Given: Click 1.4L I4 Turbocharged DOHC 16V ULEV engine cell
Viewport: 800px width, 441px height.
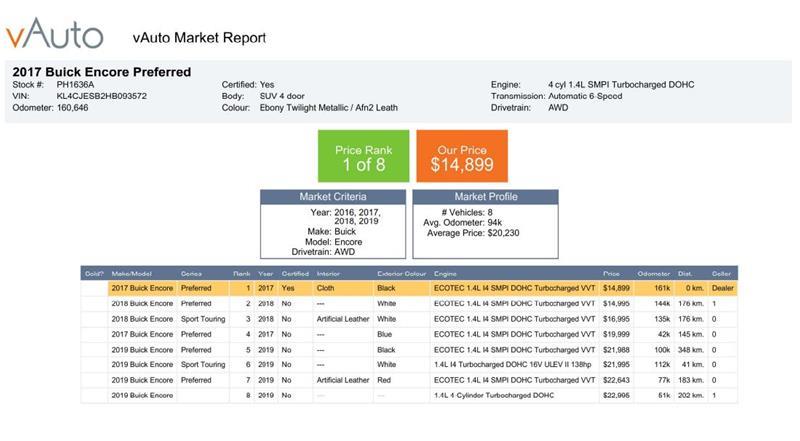Looking at the screenshot, I should pos(512,364).
